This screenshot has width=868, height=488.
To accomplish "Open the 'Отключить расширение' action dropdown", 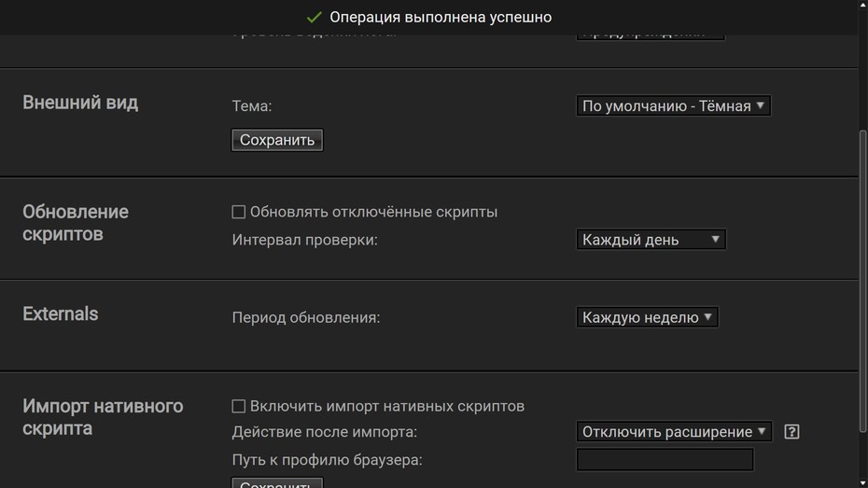I will [674, 432].
